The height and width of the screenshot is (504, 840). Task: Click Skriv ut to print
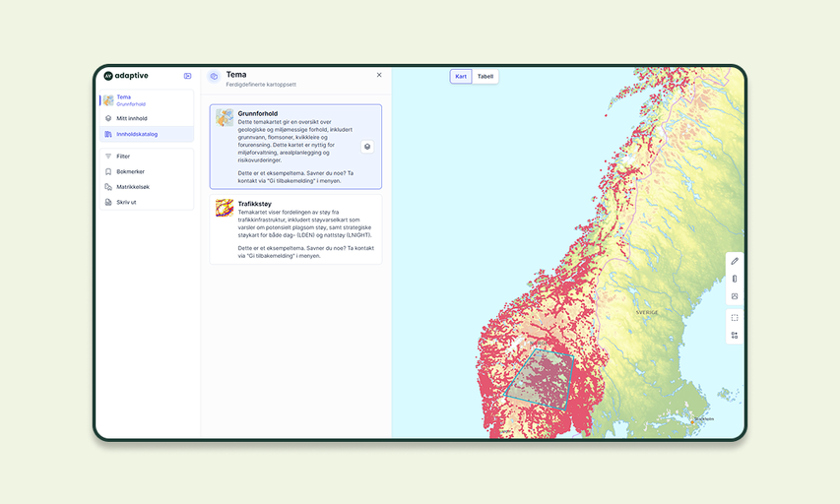126,202
